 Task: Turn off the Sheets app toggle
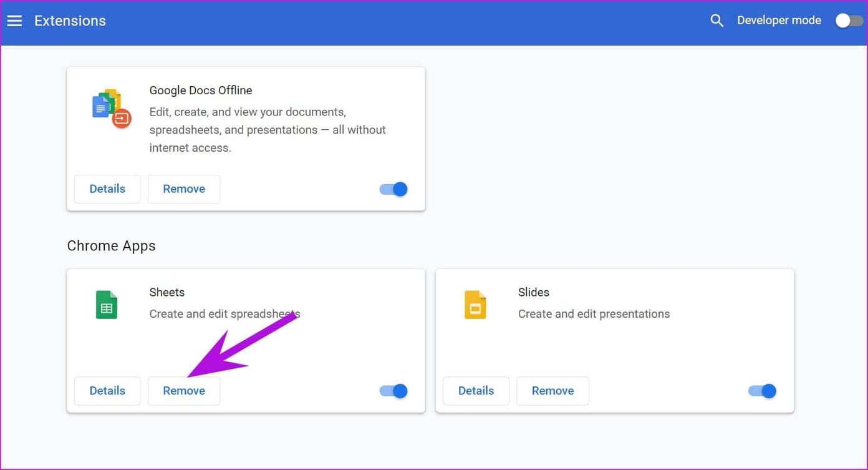coord(393,391)
